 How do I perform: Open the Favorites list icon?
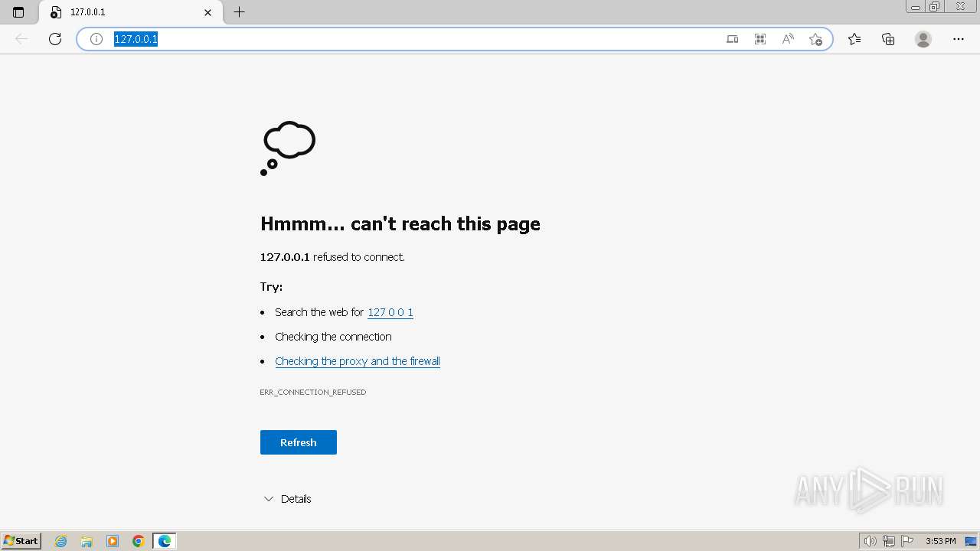(x=854, y=39)
